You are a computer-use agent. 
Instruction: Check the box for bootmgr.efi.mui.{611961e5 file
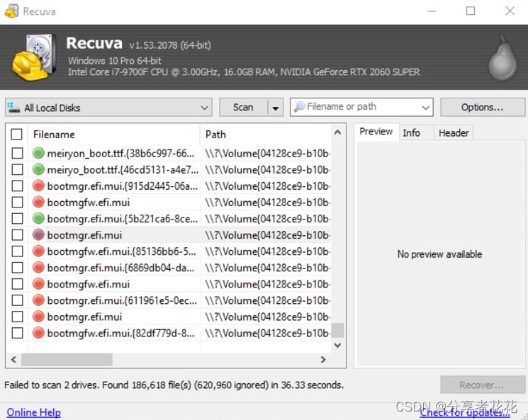click(17, 300)
